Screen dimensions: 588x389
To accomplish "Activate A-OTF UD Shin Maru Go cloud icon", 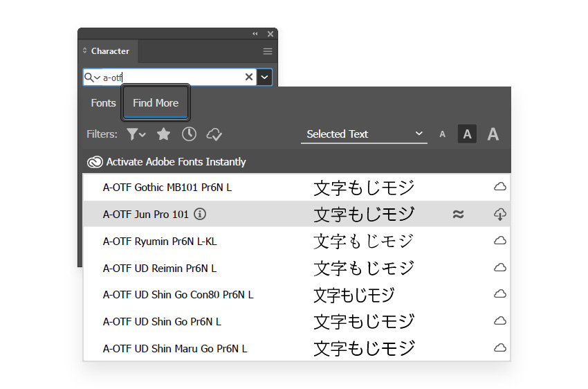I will 500,347.
